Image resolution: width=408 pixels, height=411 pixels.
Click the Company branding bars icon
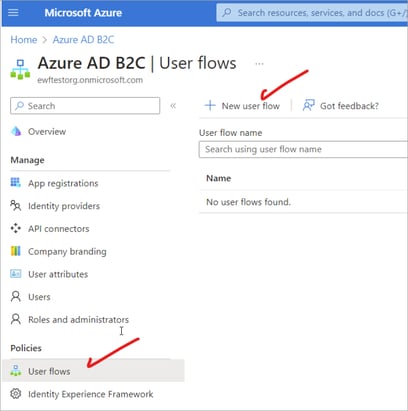coord(16,251)
